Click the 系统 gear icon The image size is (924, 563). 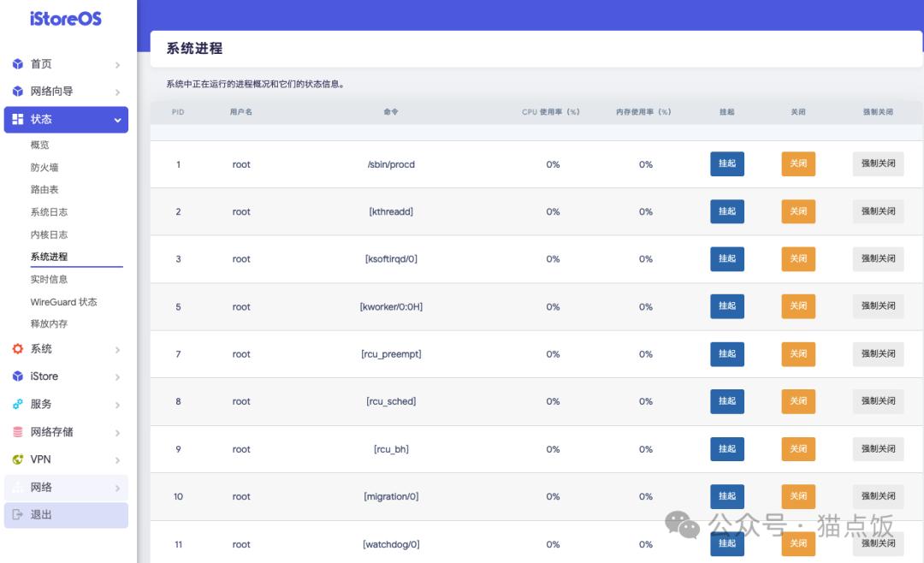click(x=19, y=349)
